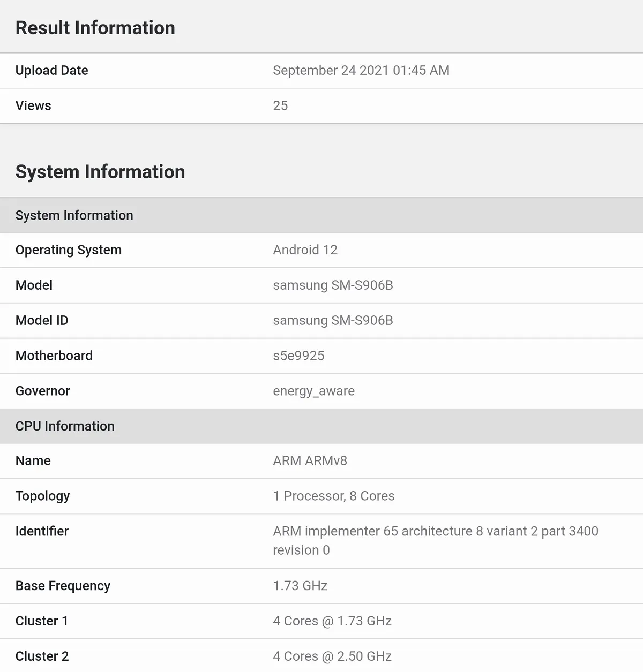The image size is (643, 672).
Task: Select the Result Information heading
Action: point(95,28)
